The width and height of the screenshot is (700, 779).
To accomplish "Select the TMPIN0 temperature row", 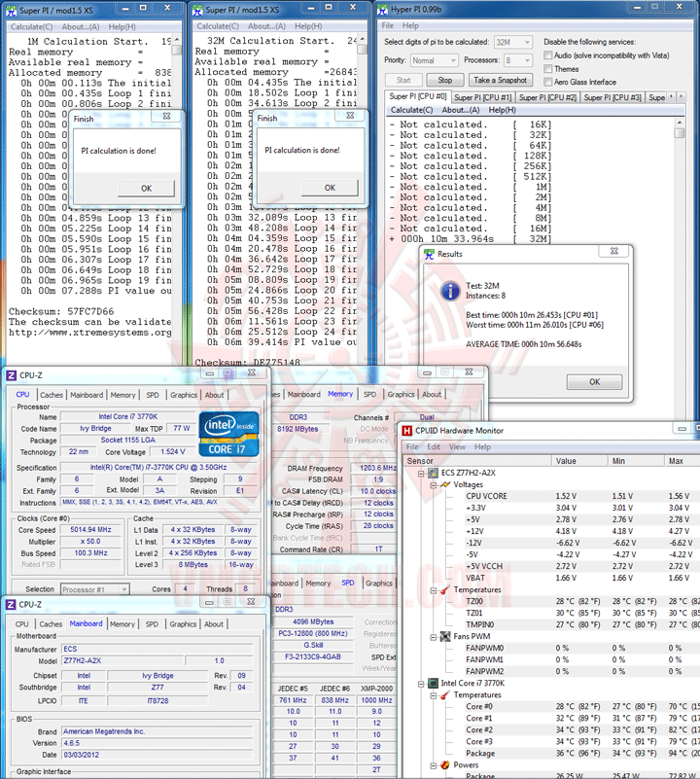I will (x=577, y=624).
